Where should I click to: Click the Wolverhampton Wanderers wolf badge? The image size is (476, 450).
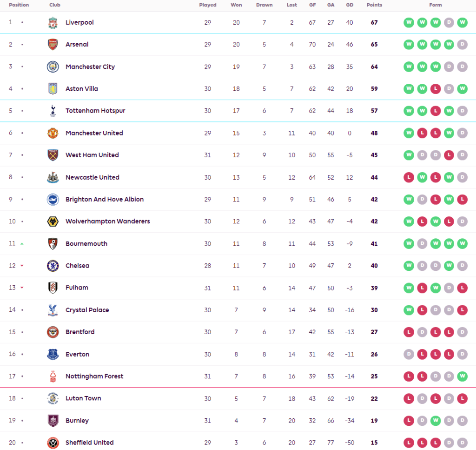(x=53, y=222)
